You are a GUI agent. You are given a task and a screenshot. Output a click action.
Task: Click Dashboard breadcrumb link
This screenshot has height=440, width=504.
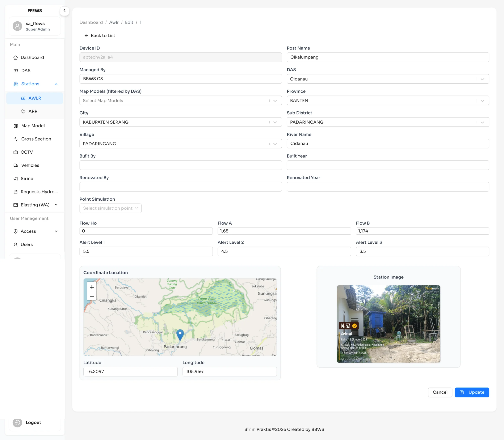pyautogui.click(x=91, y=22)
